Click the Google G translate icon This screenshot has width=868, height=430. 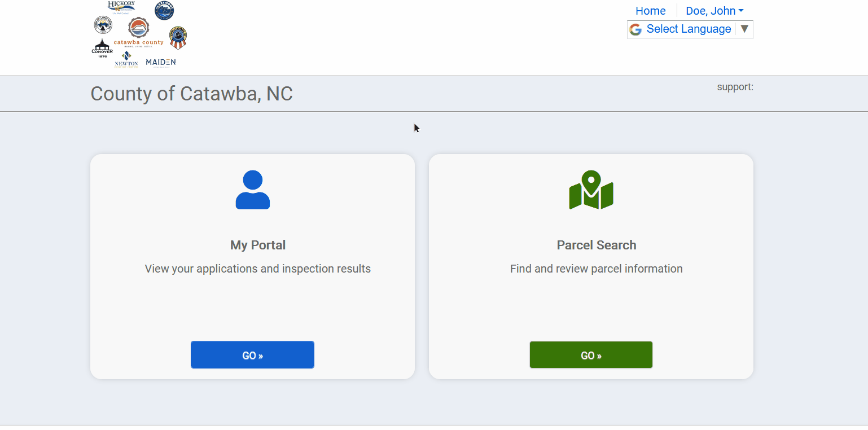pyautogui.click(x=636, y=29)
